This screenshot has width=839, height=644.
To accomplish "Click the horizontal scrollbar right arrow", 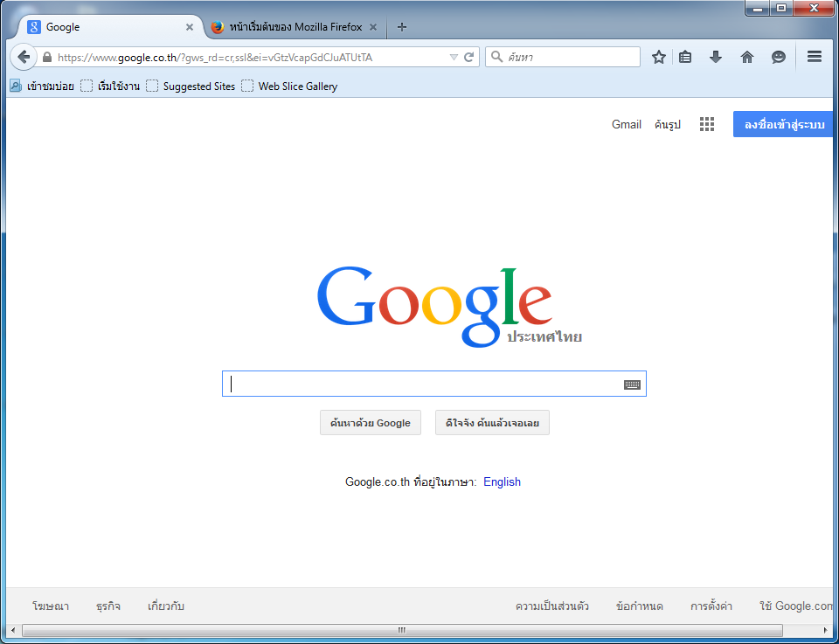I will coord(826,630).
